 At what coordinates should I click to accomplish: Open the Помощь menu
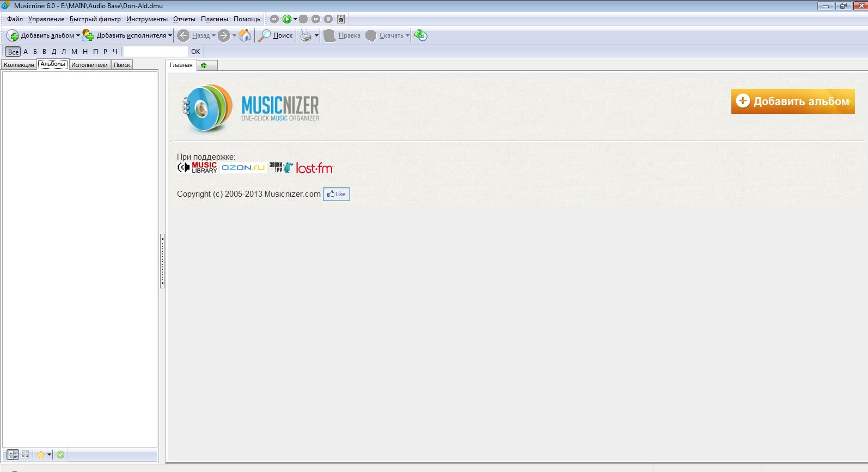(247, 19)
